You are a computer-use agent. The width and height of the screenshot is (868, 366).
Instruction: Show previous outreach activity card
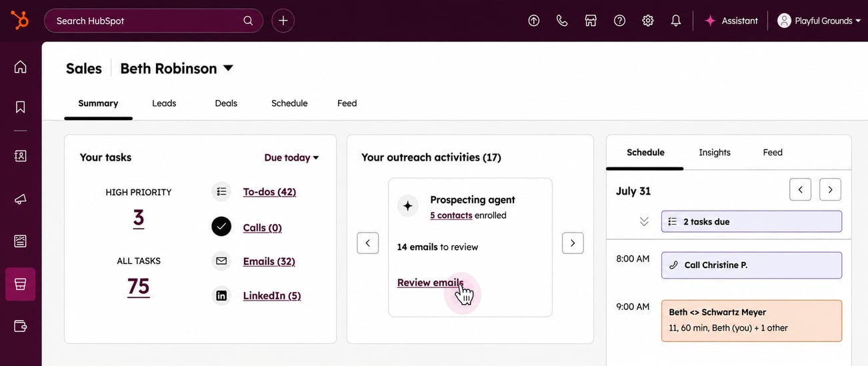pos(368,243)
